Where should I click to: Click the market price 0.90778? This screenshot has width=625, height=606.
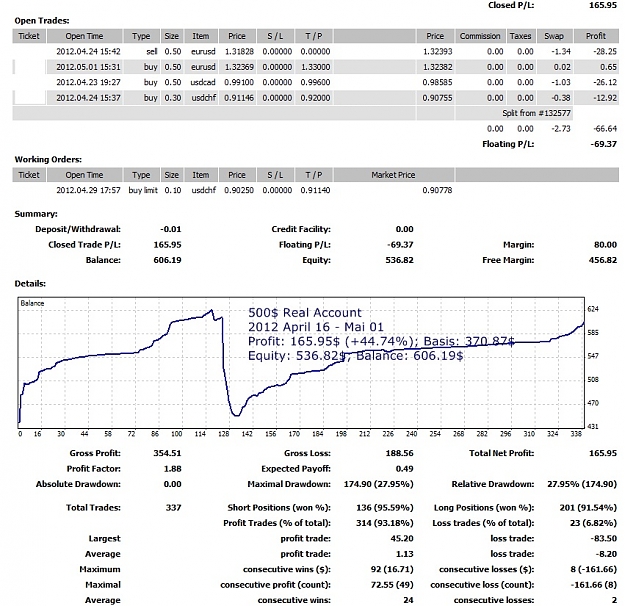437,190
